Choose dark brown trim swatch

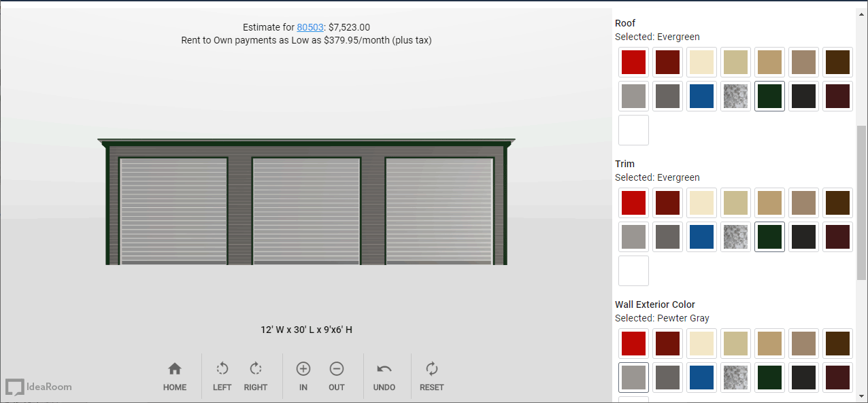[x=837, y=203]
